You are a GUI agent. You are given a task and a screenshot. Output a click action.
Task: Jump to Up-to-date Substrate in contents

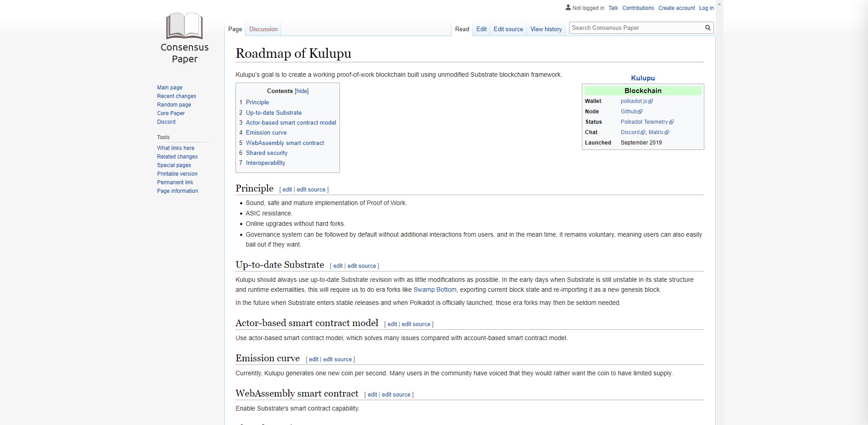click(274, 113)
